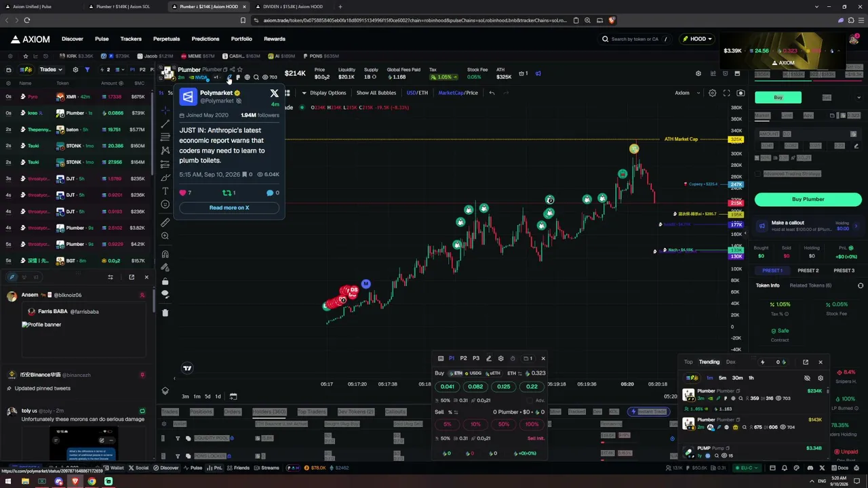868x488 pixels.
Task: Choose the 0.125 quick buy amount
Action: pyautogui.click(x=503, y=386)
